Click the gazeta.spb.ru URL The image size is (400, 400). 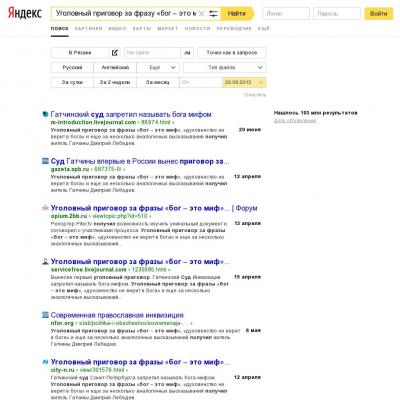click(x=70, y=169)
